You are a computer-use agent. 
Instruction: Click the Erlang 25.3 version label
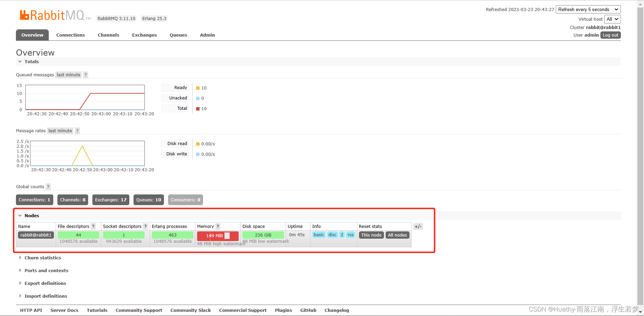(154, 19)
